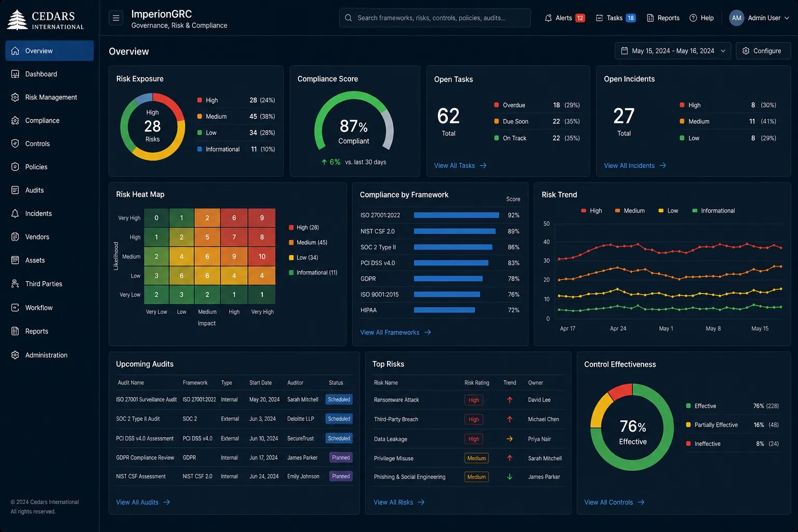Open View All Controls link
Viewport: 798px width, 532px height.
click(x=614, y=502)
